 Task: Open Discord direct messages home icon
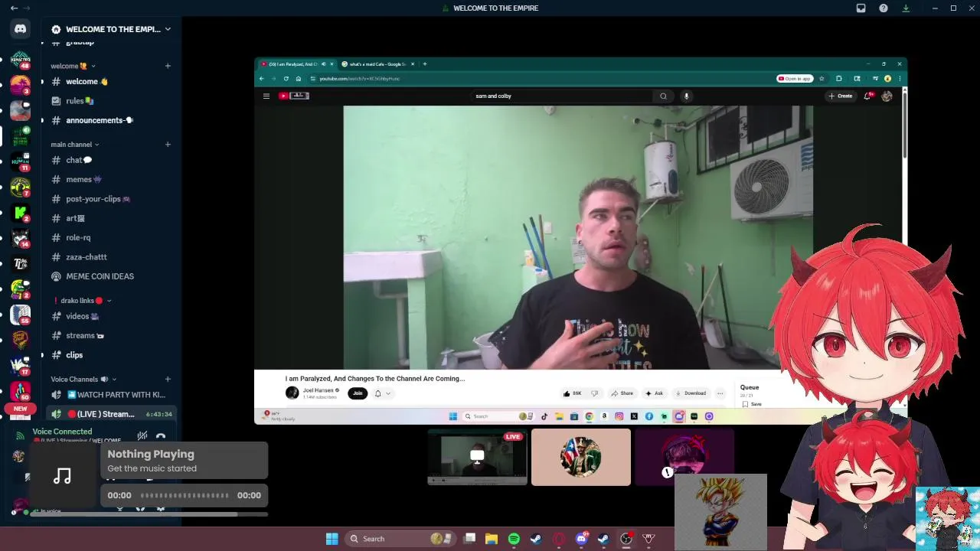[x=21, y=29]
